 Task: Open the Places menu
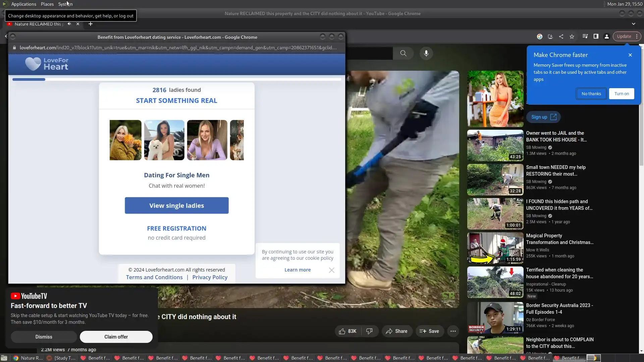click(47, 4)
